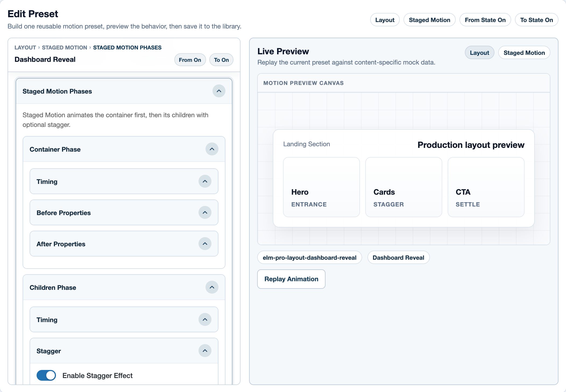Click the elm-pro-layout-dashboard-reveal tag
Image resolution: width=566 pixels, height=392 pixels.
pyautogui.click(x=310, y=258)
